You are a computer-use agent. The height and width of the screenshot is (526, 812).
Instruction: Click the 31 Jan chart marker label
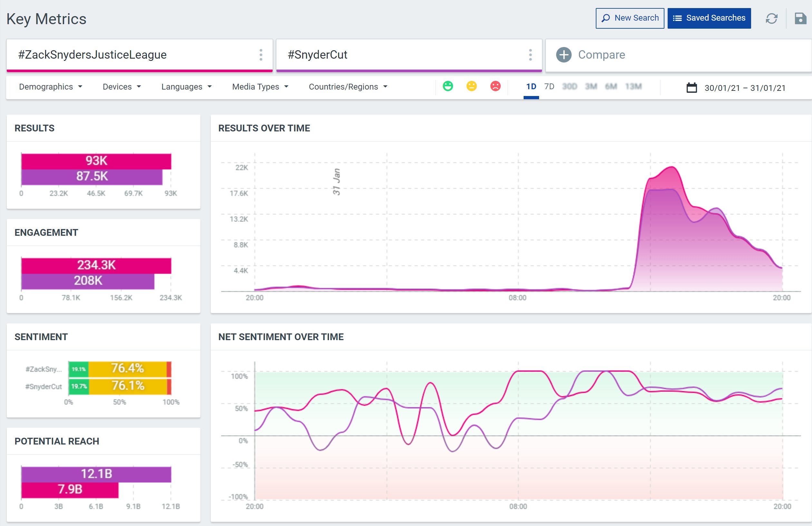[336, 181]
